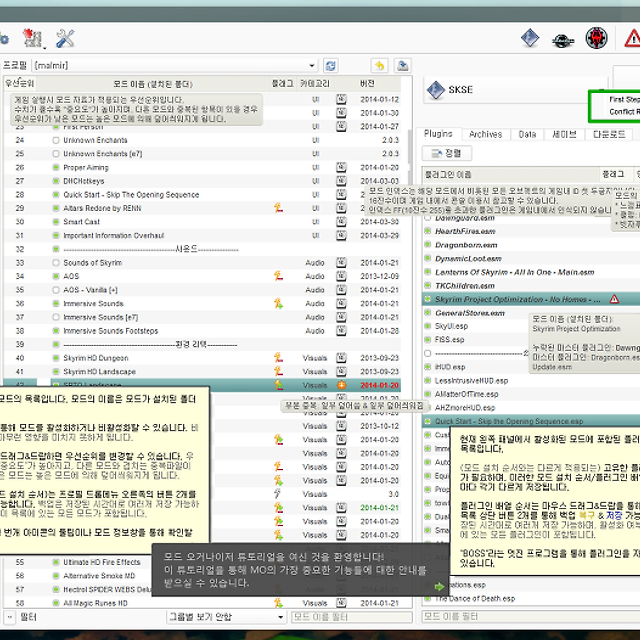Open the wrench and screwdriver settings icon
The width and height of the screenshot is (640, 640).
click(x=66, y=39)
